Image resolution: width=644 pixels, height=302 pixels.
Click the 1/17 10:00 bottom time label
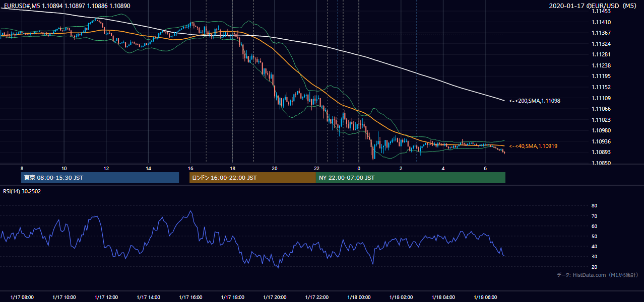pyautogui.click(x=64, y=297)
